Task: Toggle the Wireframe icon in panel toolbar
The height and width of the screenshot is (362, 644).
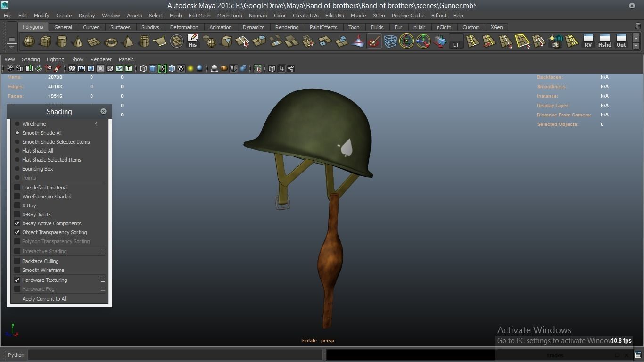Action: (143, 69)
